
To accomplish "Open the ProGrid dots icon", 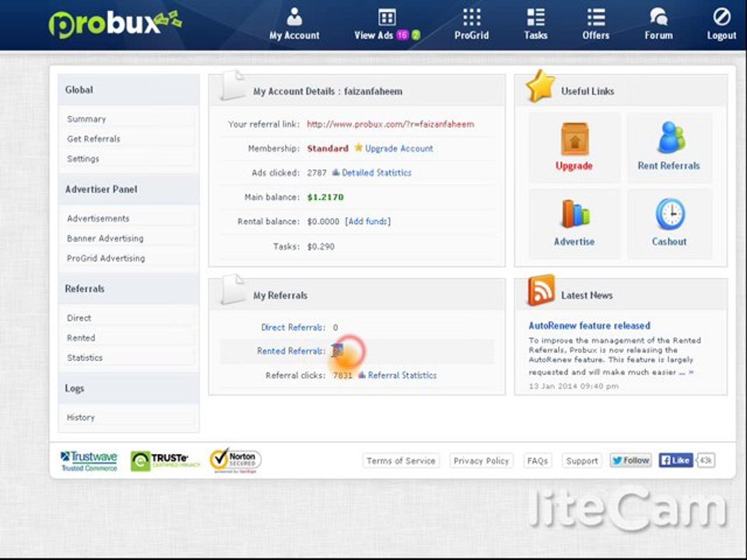I will pos(472,18).
